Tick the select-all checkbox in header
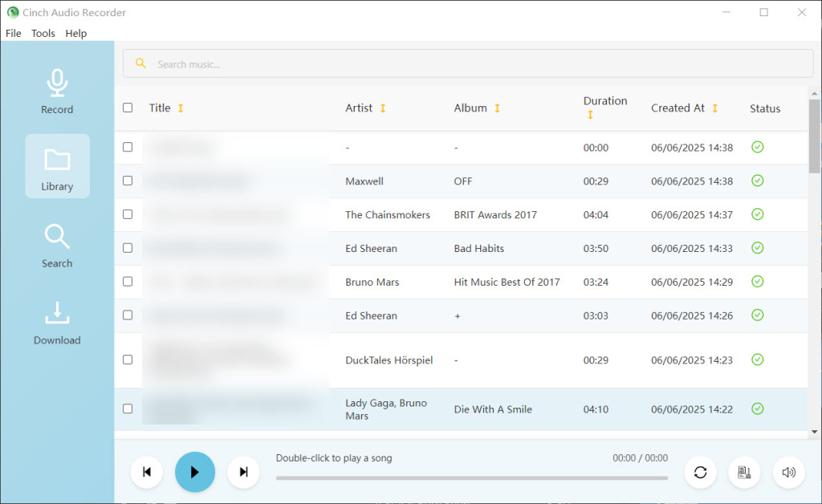This screenshot has width=822, height=504. click(128, 108)
